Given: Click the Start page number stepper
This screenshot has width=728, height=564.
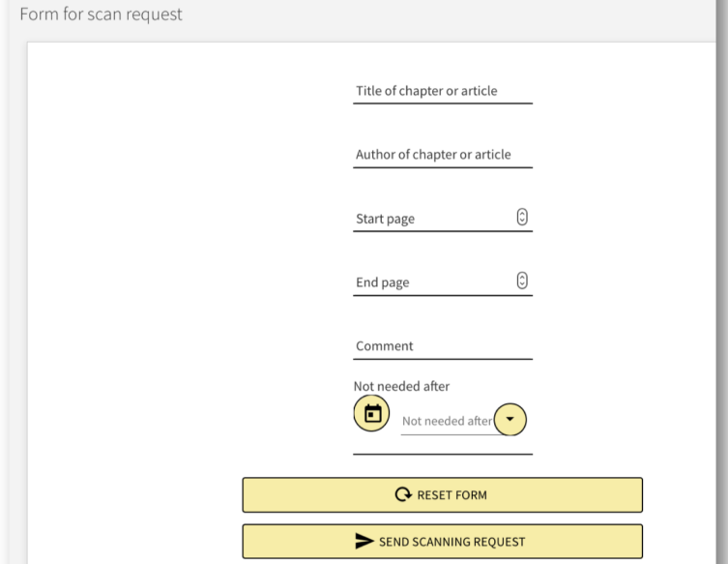Looking at the screenshot, I should point(522,217).
